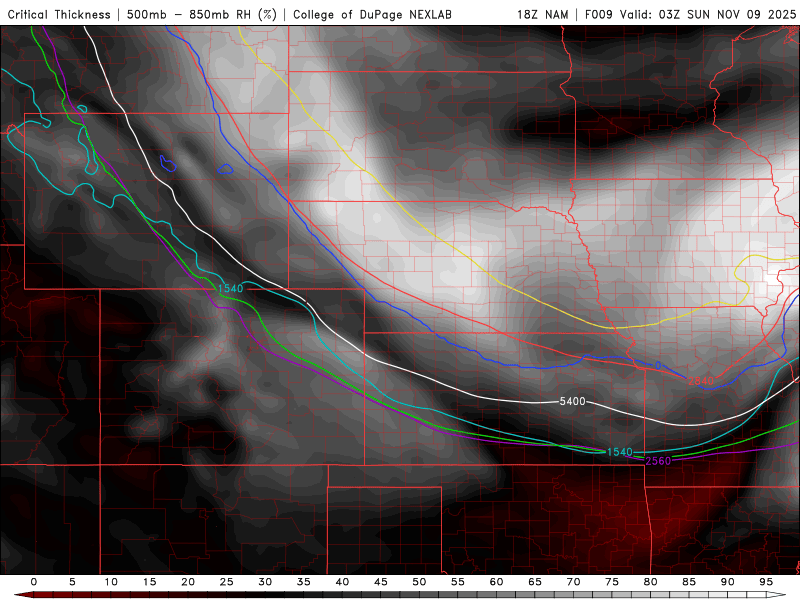Screen dimensions: 800x600
Task: Click the 5 tick on the color scale
Action: coord(72,582)
